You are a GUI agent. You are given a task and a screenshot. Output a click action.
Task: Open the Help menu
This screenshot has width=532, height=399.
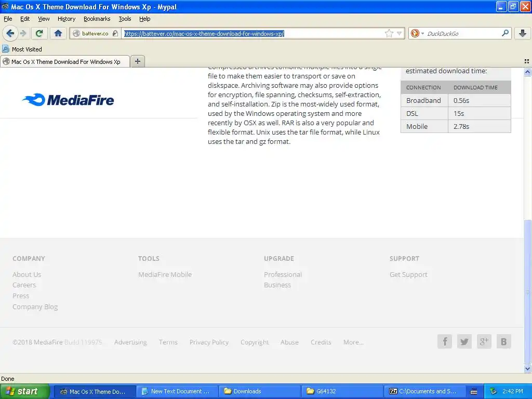[x=145, y=19]
